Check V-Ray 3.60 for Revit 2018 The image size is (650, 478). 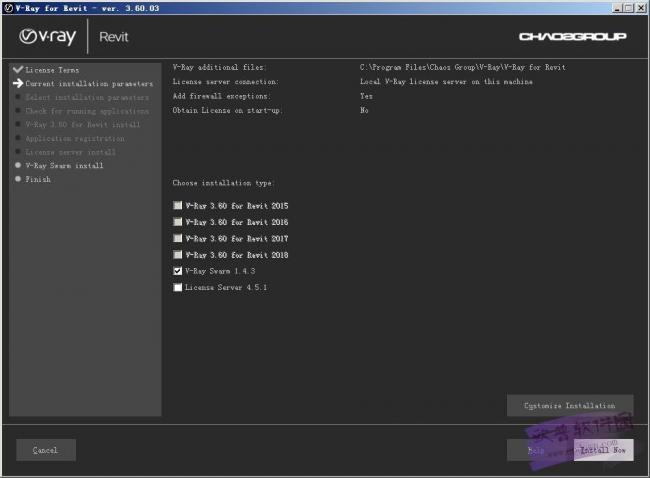(178, 254)
